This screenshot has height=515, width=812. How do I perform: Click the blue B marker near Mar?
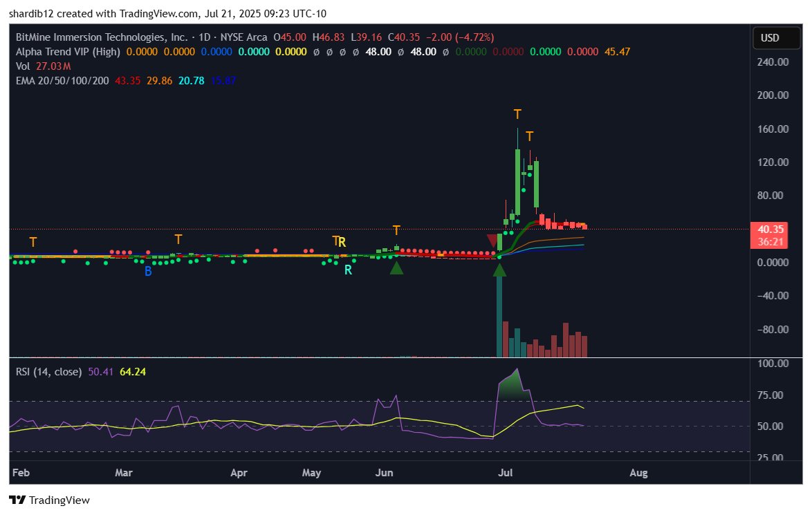click(x=148, y=271)
